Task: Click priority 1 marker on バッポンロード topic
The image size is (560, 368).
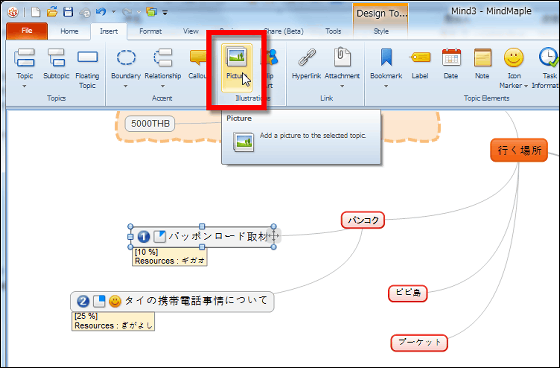Action: [144, 237]
